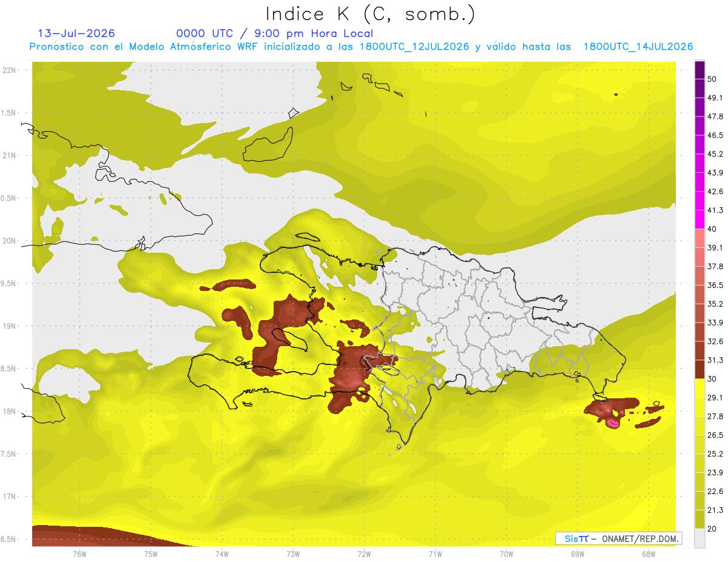The height and width of the screenshot is (562, 728).
Task: Click the colorbar value "30"
Action: click(713, 379)
